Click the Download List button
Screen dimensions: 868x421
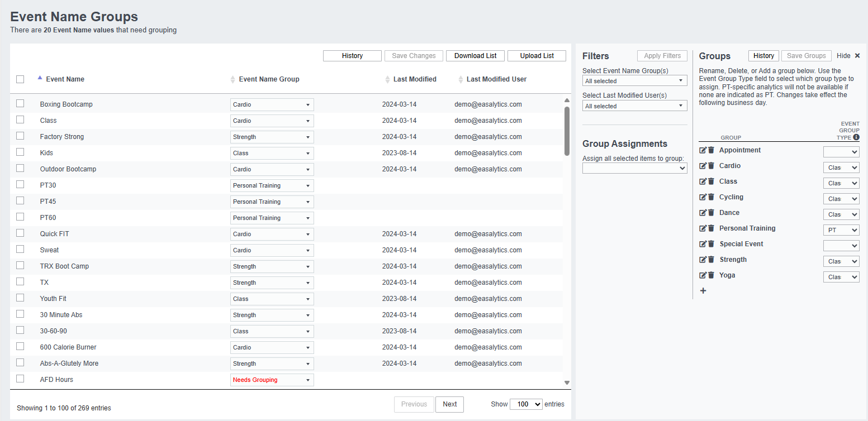[x=475, y=55]
